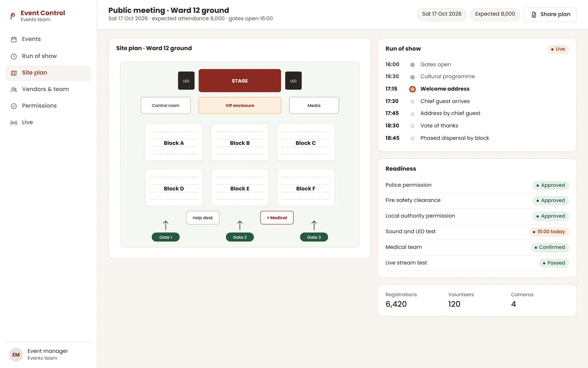Click the Live status badge
Image resolution: width=588 pixels, height=368 pixels.
point(558,49)
